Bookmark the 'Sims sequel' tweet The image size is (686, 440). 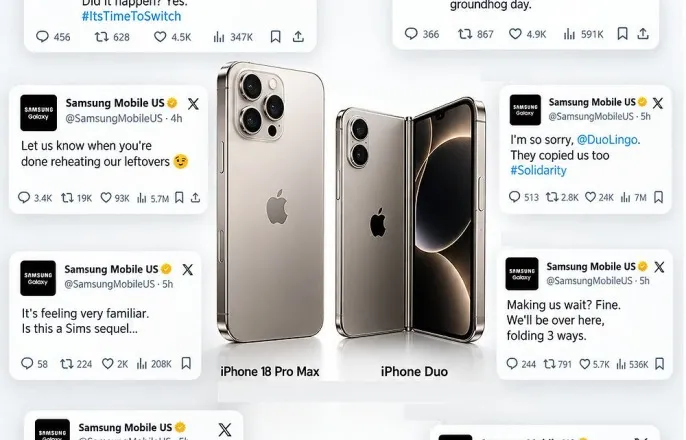[186, 363]
